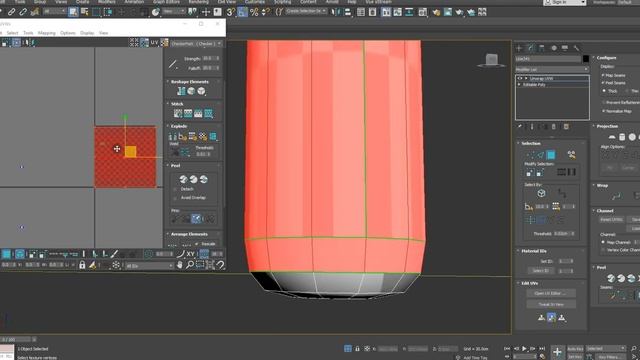The width and height of the screenshot is (640, 360).
Task: Select the zoom magnifier tool in UV editor
Action: pos(190,265)
